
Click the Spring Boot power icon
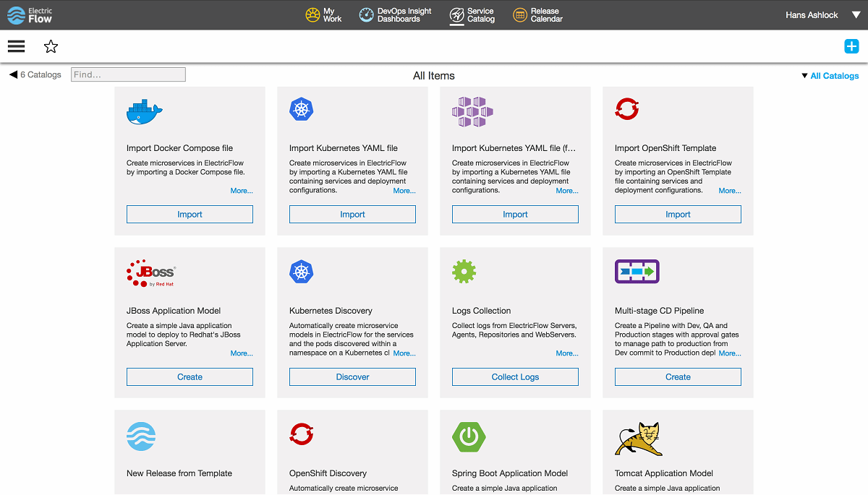pyautogui.click(x=469, y=436)
